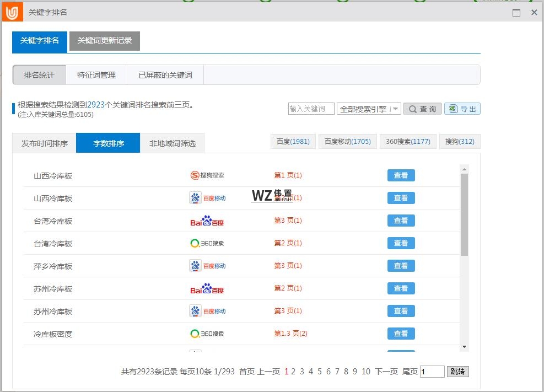Image resolution: width=544 pixels, height=392 pixels.
Task: Click the Excel icon on the 导出 button
Action: [x=454, y=109]
